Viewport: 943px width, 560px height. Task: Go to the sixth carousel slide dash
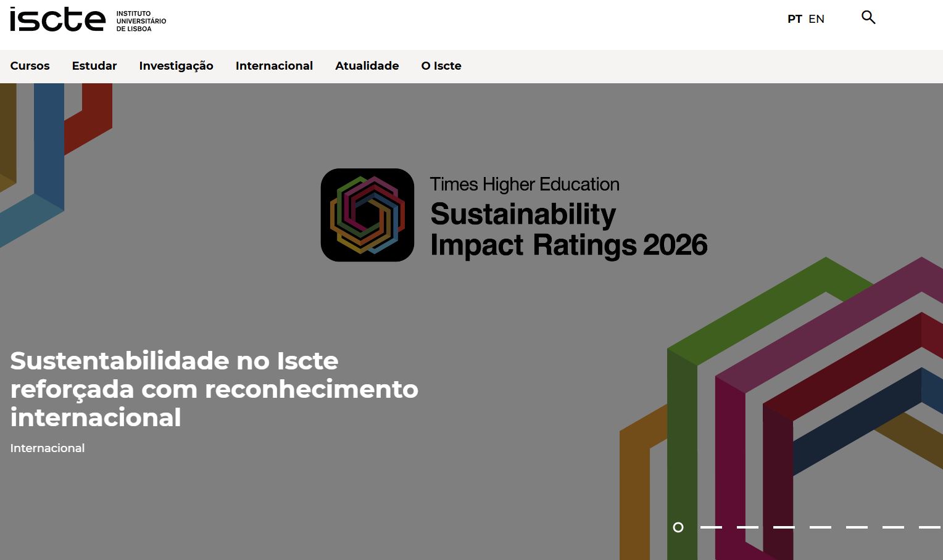coord(857,527)
